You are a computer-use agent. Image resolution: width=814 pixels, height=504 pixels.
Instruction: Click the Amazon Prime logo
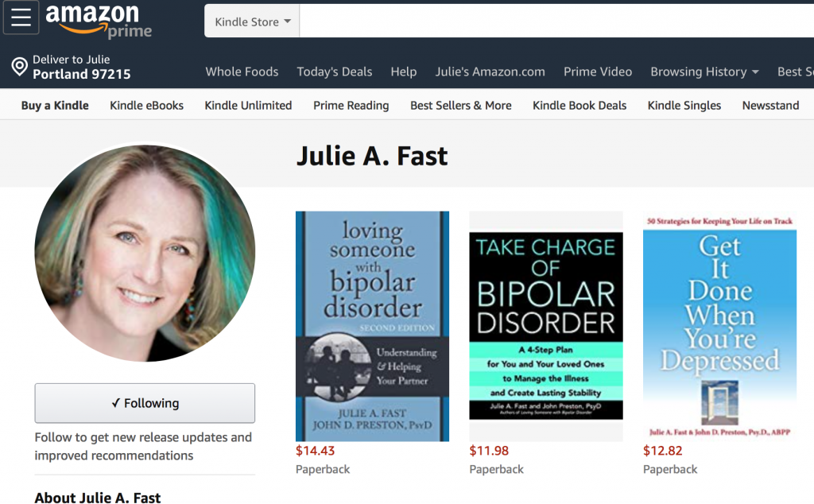click(x=99, y=21)
